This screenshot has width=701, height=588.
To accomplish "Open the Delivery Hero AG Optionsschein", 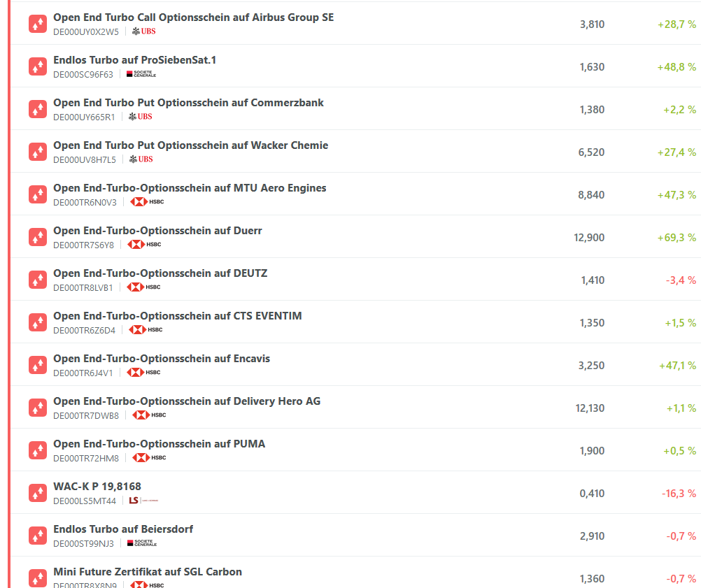I will tap(187, 401).
